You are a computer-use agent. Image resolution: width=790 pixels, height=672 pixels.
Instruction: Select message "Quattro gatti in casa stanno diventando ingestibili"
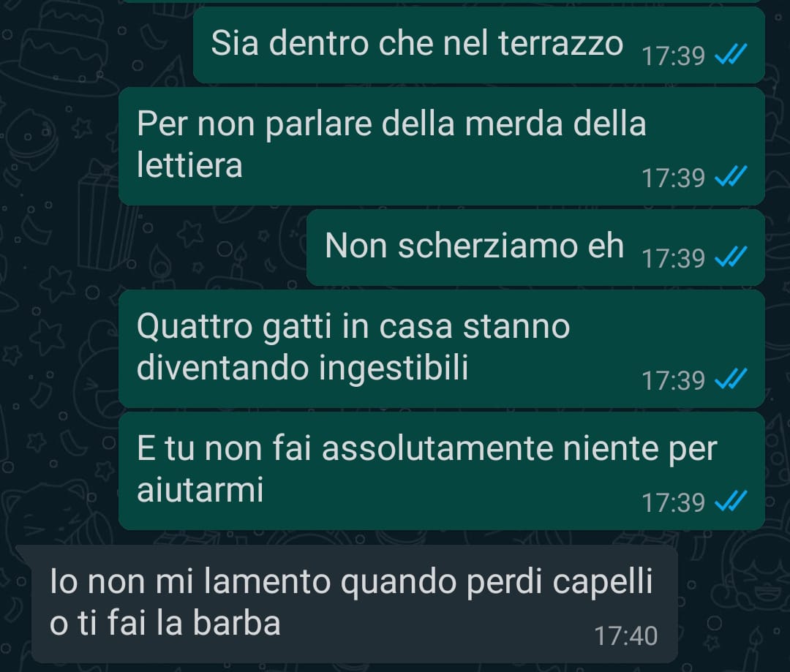pyautogui.click(x=442, y=349)
